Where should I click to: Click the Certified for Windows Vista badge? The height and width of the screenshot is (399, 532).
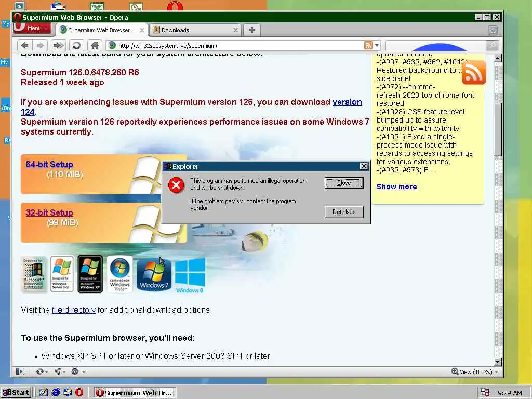pyautogui.click(x=119, y=274)
